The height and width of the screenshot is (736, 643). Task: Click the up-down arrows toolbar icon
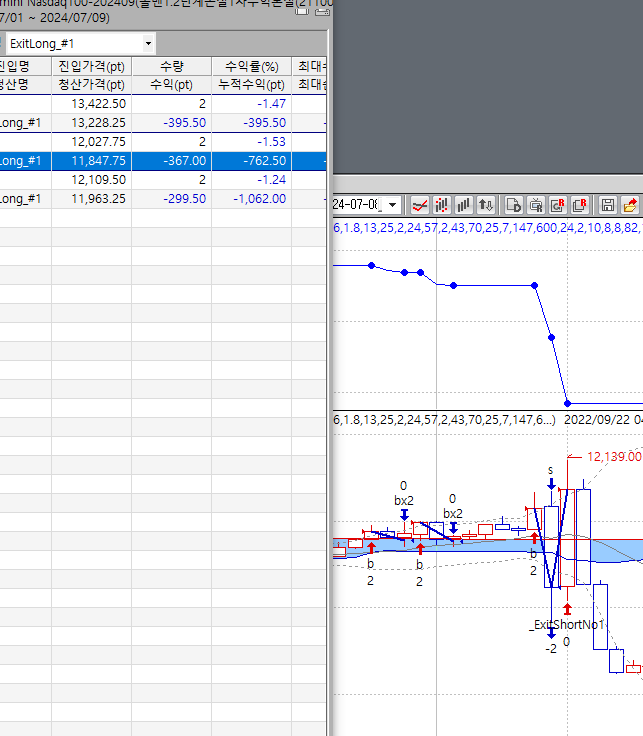click(485, 205)
